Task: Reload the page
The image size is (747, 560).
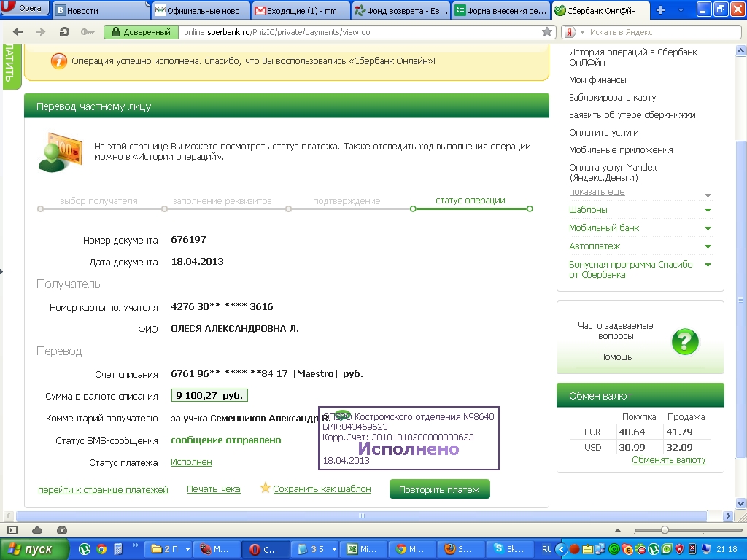Action: pyautogui.click(x=64, y=32)
